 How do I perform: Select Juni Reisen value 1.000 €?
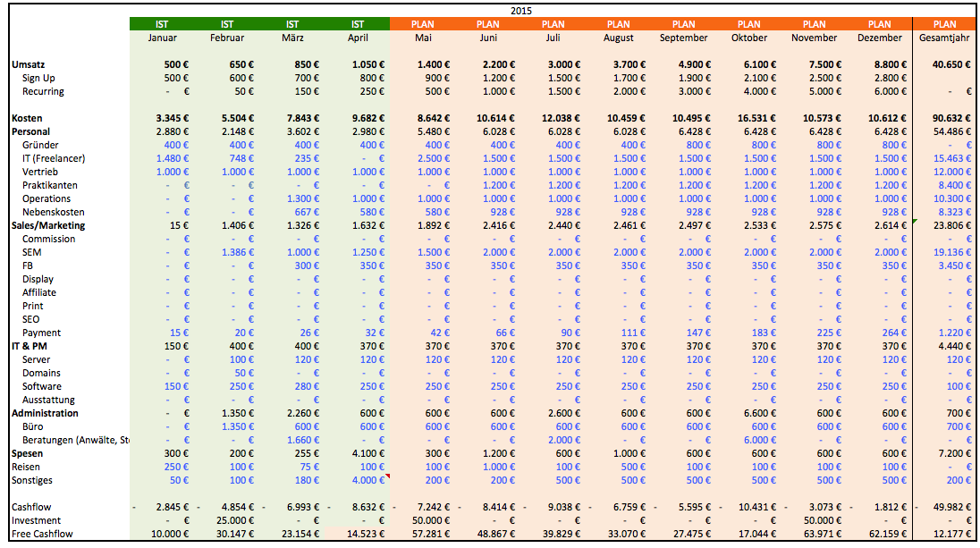[499, 467]
